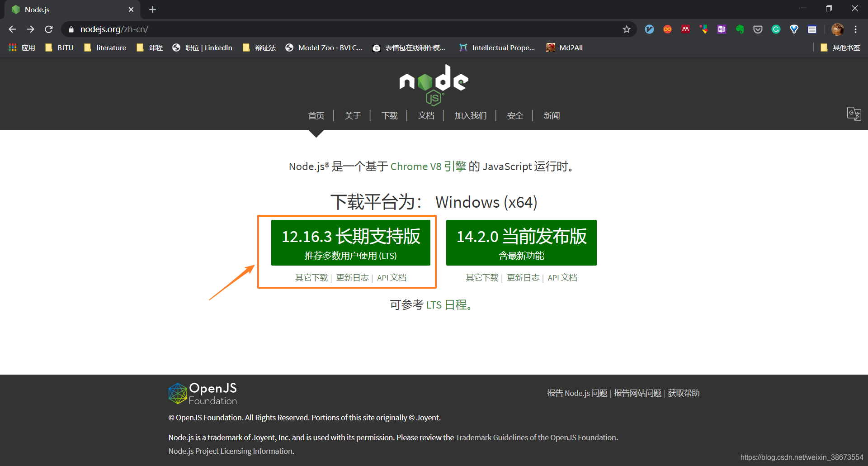Click the red Mendeley extension icon
The width and height of the screenshot is (868, 466).
point(685,29)
